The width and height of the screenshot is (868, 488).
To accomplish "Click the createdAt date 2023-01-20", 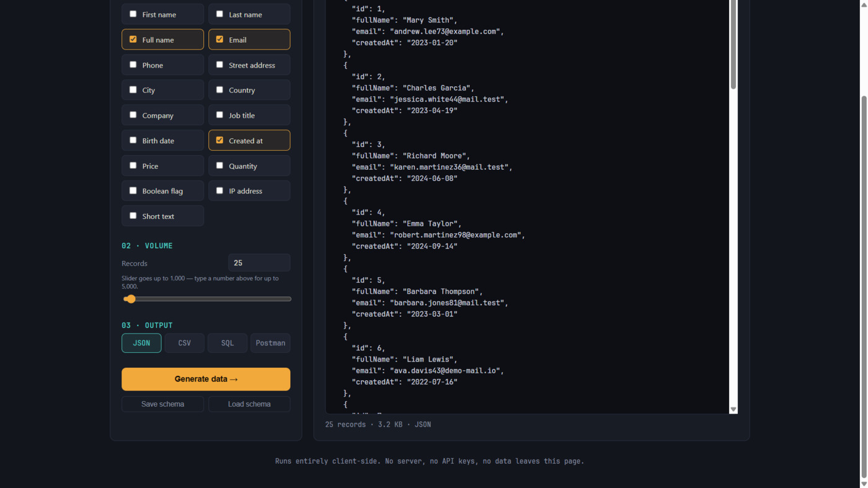I will coord(432,43).
